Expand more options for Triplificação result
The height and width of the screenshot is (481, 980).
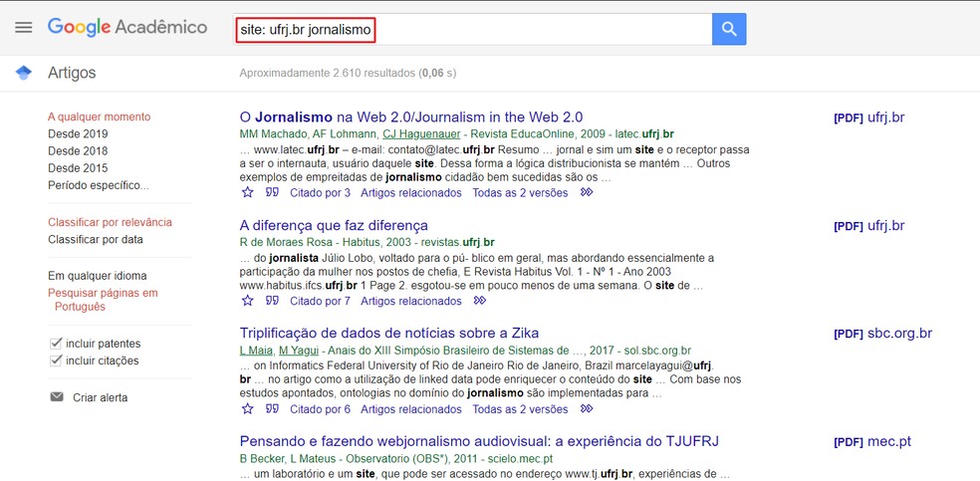(x=587, y=408)
